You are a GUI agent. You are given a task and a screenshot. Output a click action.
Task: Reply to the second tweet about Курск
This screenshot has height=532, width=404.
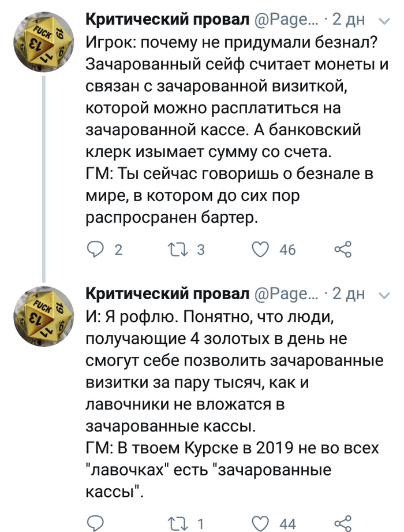[94, 523]
